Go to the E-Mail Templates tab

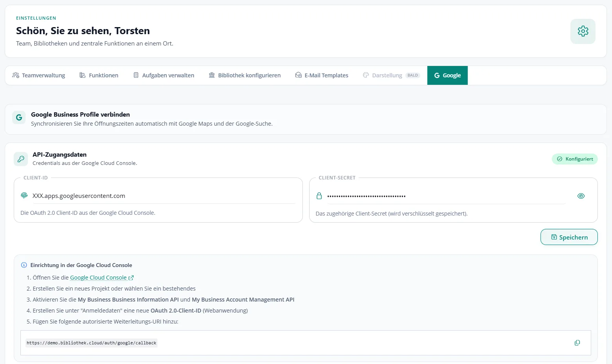322,75
